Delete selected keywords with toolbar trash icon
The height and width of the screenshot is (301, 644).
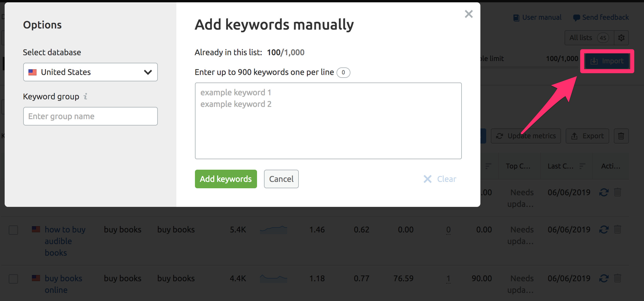(x=621, y=136)
